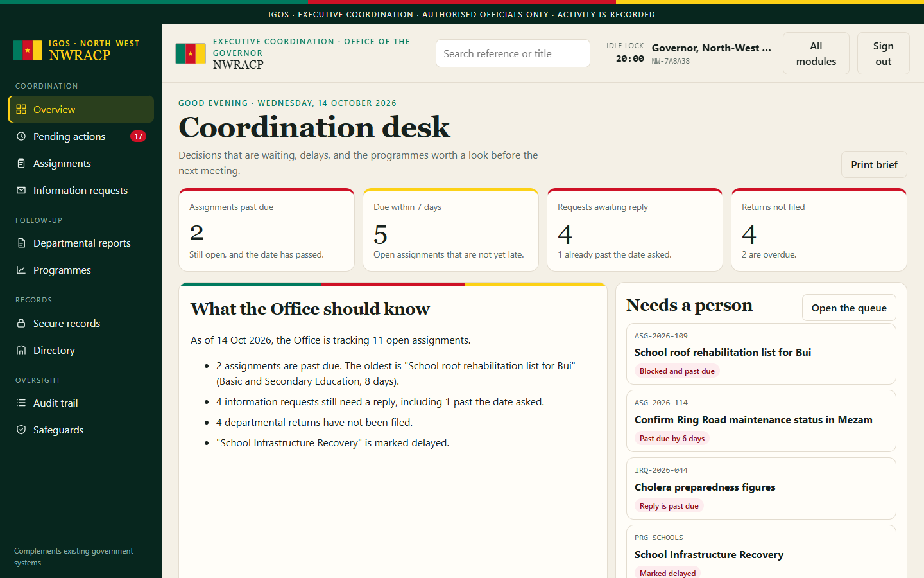924x578 pixels.
Task: Open Information requests section
Action: click(x=81, y=190)
